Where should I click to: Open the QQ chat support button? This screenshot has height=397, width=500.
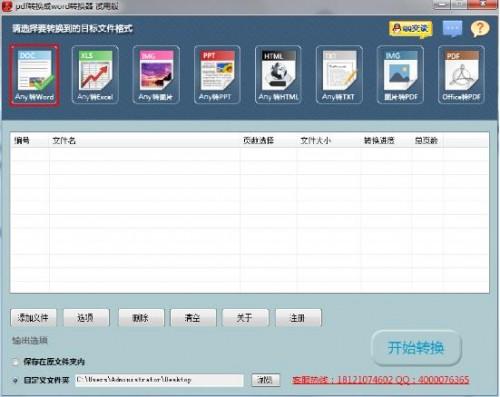point(411,29)
